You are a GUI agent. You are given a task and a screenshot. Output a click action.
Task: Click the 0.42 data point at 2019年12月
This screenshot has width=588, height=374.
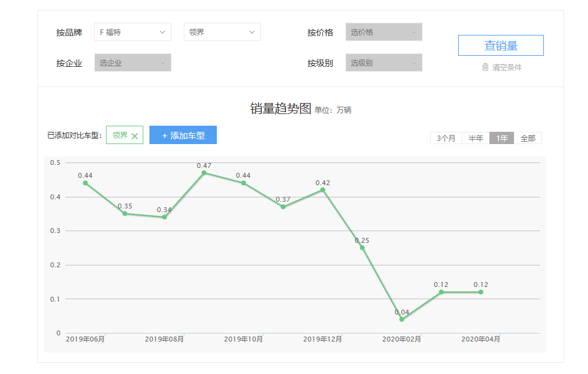323,189
